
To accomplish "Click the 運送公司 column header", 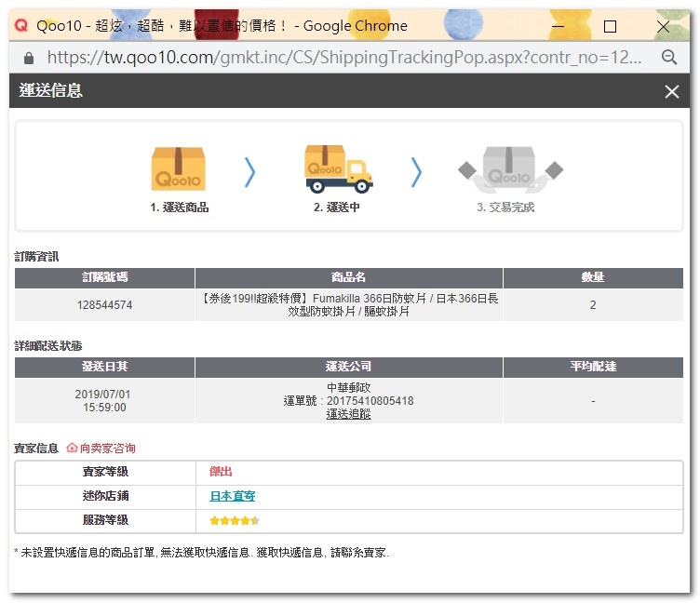I will click(349, 367).
